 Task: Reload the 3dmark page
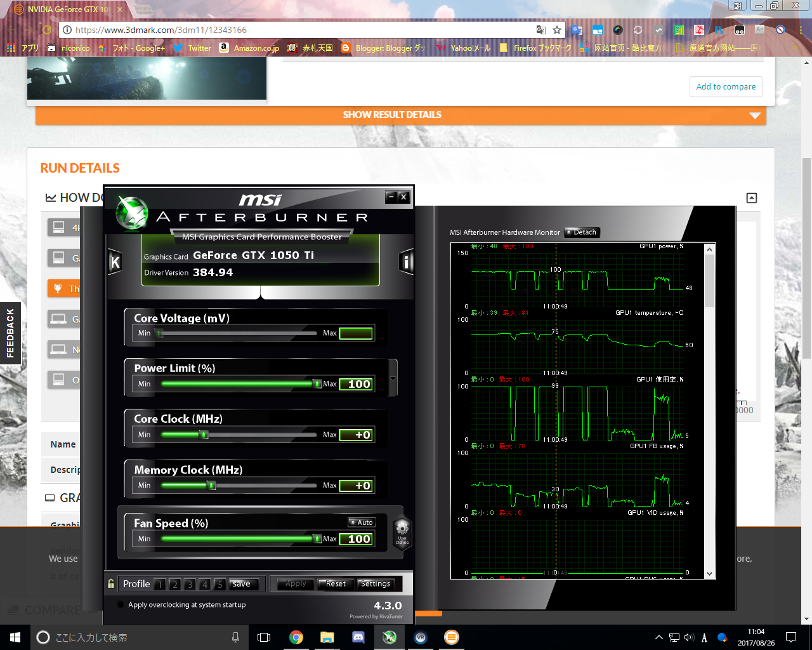(x=47, y=30)
